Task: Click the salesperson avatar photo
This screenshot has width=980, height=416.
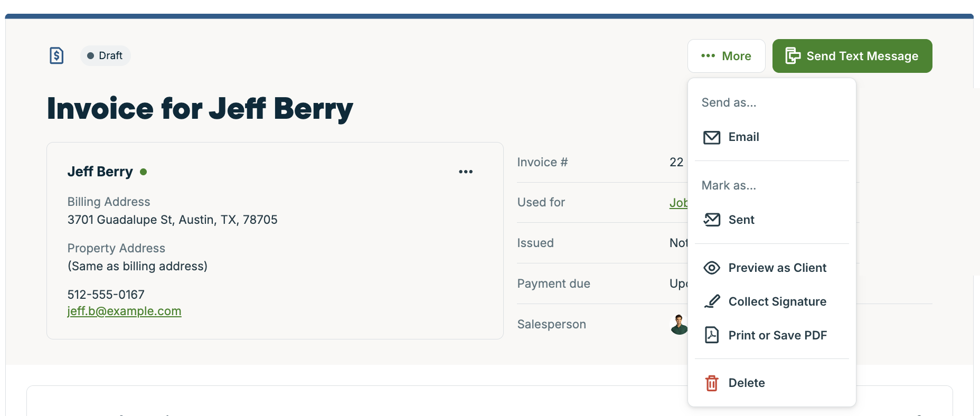Action: [679, 325]
